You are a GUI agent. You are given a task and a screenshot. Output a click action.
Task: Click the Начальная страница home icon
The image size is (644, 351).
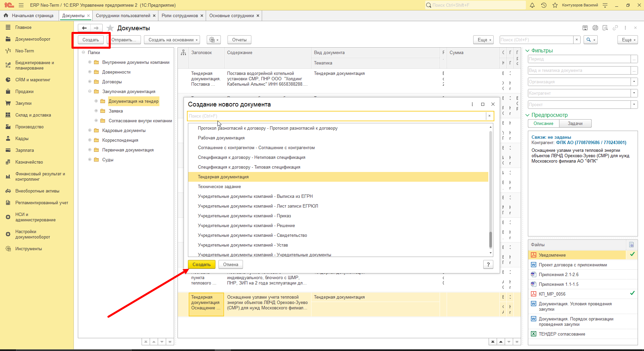tap(6, 15)
